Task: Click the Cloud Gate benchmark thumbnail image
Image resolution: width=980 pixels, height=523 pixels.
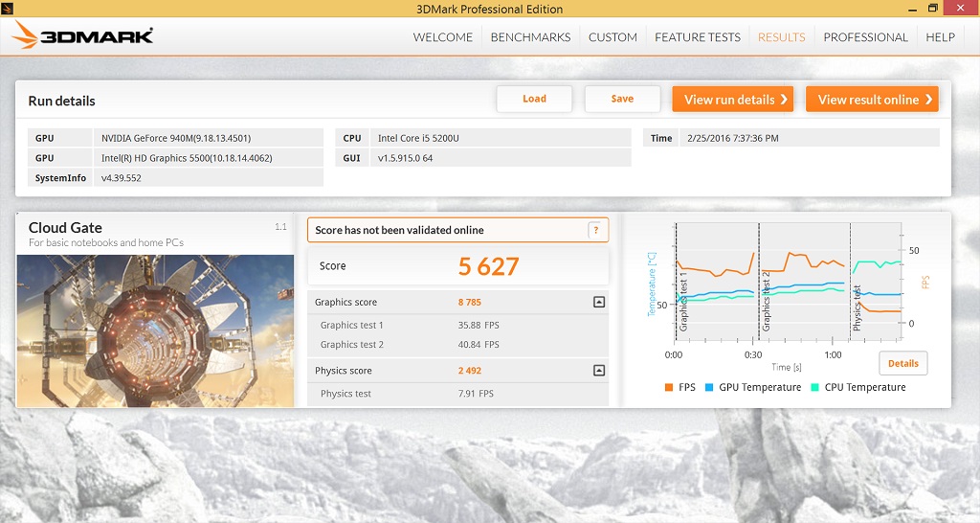Action: click(x=155, y=330)
